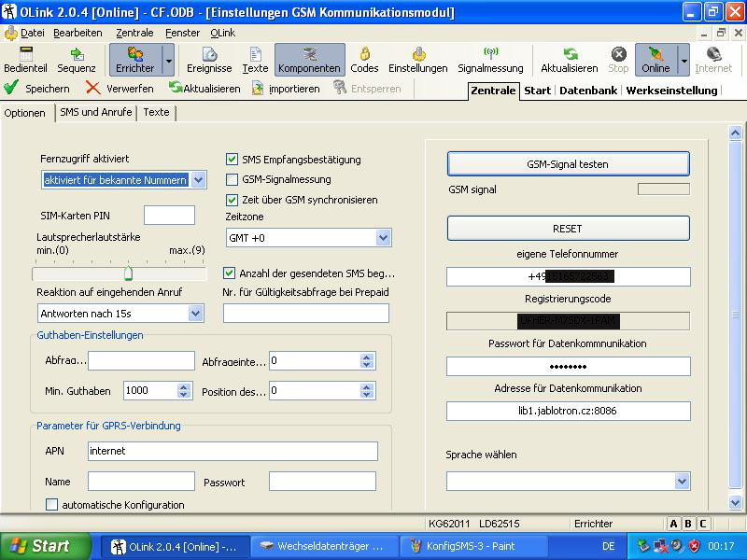Click the Sequenz toolbar icon
The image size is (747, 560).
[77, 55]
